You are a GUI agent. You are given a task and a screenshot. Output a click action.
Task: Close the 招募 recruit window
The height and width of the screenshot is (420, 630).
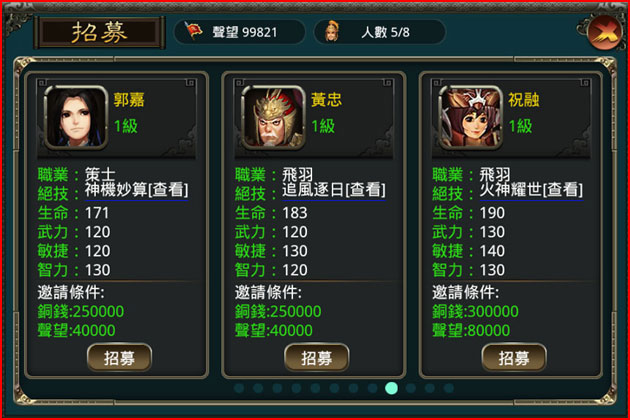[x=604, y=32]
